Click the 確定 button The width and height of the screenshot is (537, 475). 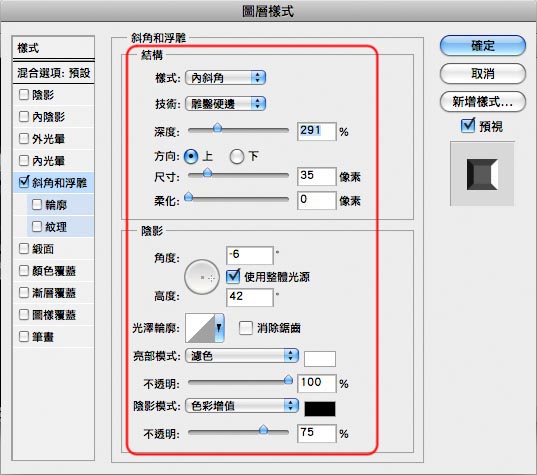tap(483, 46)
